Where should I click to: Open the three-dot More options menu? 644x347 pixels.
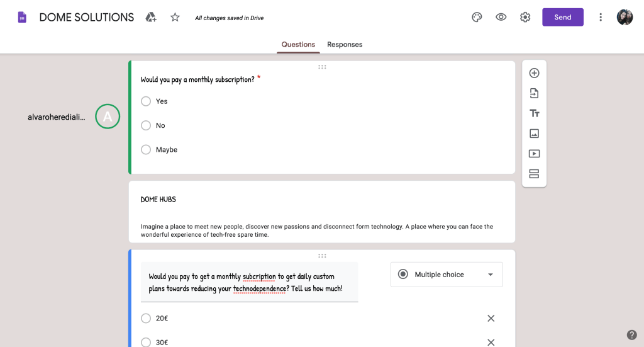tap(601, 17)
